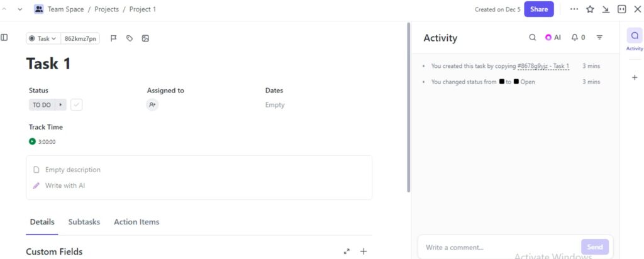
Task: Click the task pane vertical scrollbar
Action: click(408, 107)
